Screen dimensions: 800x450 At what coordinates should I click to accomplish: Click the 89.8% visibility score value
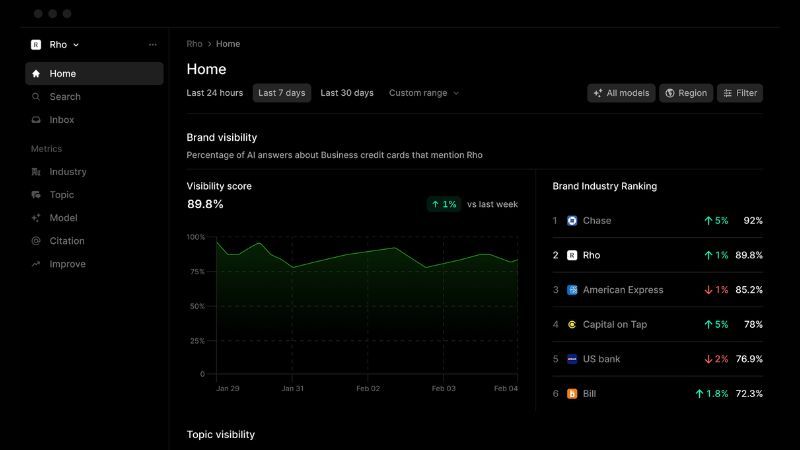pyautogui.click(x=205, y=204)
